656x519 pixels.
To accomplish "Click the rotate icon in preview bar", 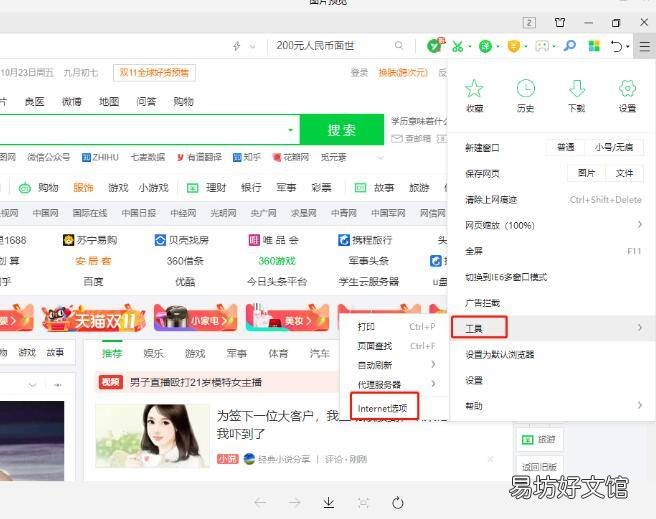I will coord(397,503).
